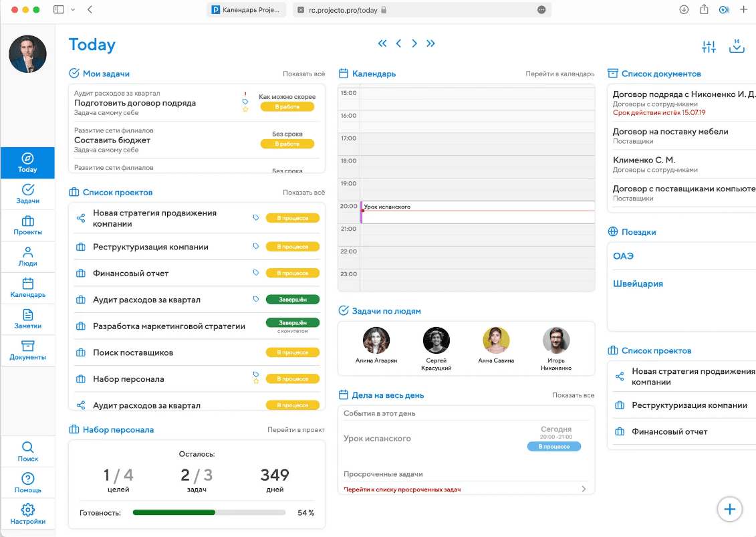
Task: Click the Готовность progress bar
Action: point(209,512)
